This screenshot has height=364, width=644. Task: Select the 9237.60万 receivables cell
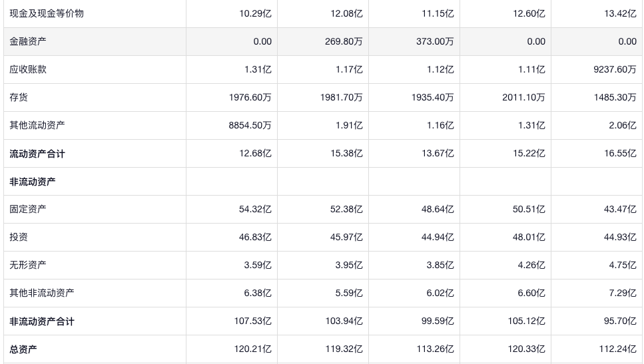pyautogui.click(x=615, y=69)
